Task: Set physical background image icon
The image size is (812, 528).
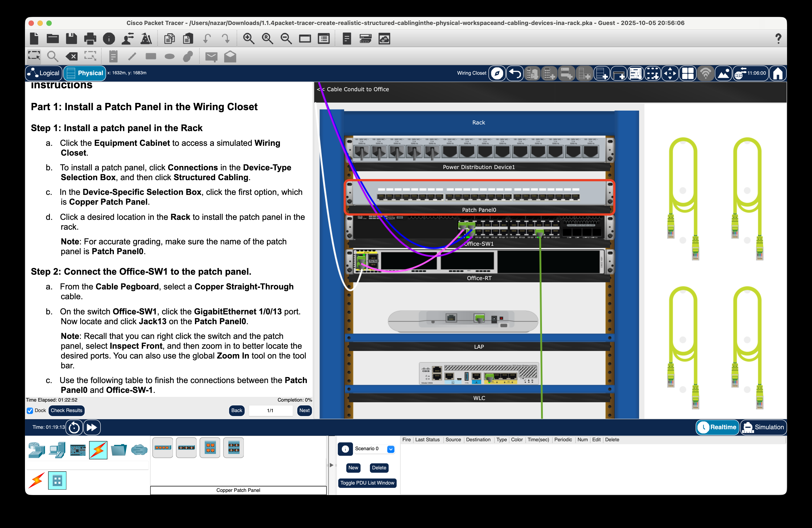Action: coord(723,73)
